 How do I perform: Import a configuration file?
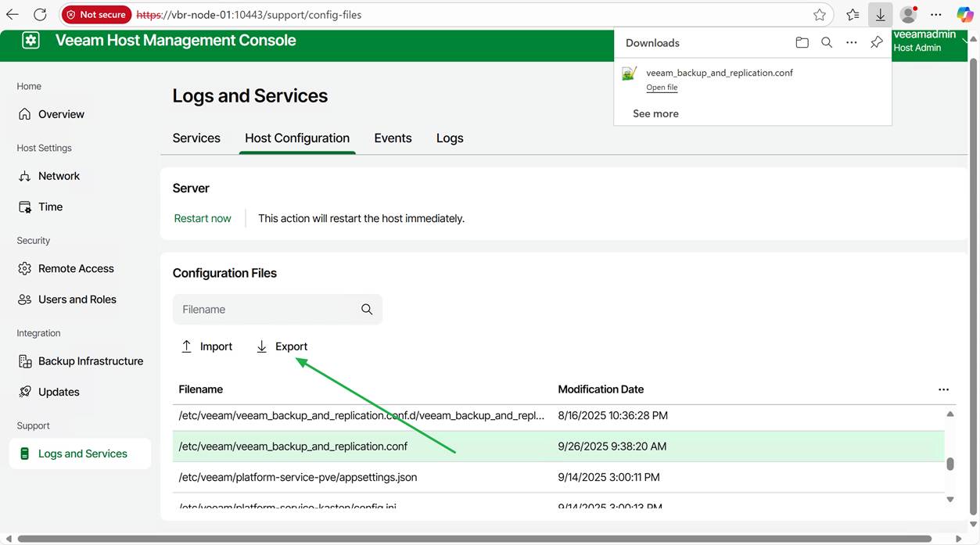pyautogui.click(x=207, y=346)
